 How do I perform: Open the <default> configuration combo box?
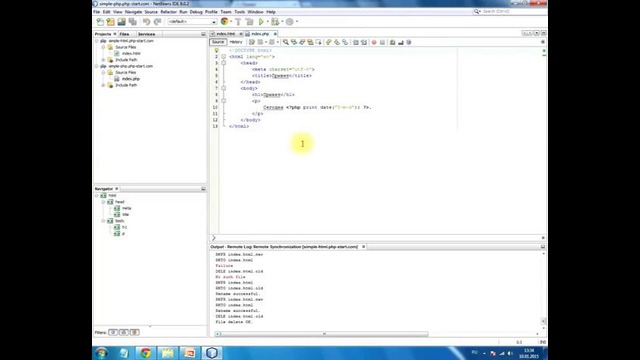pyautogui.click(x=192, y=22)
